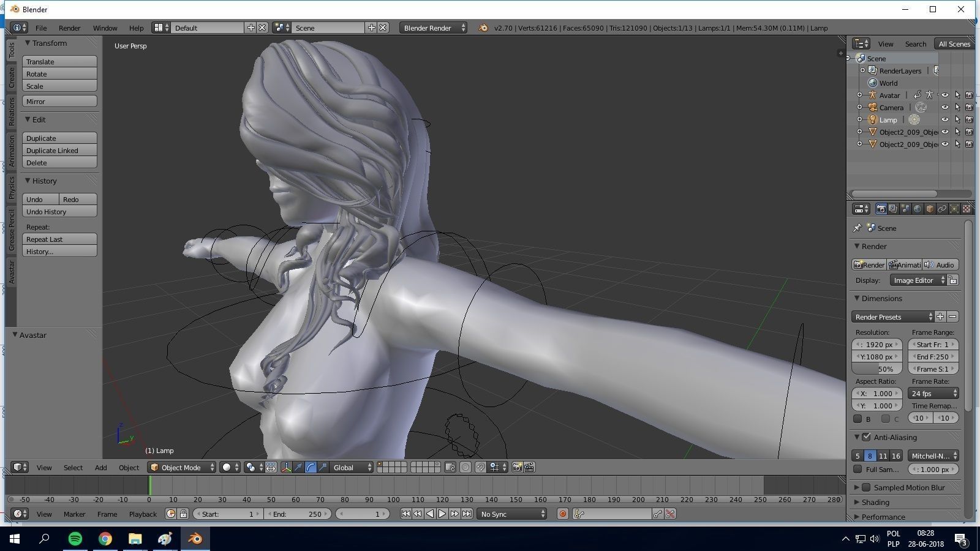Click the snap magnet icon
Image resolution: width=980 pixels, height=551 pixels.
[481, 467]
